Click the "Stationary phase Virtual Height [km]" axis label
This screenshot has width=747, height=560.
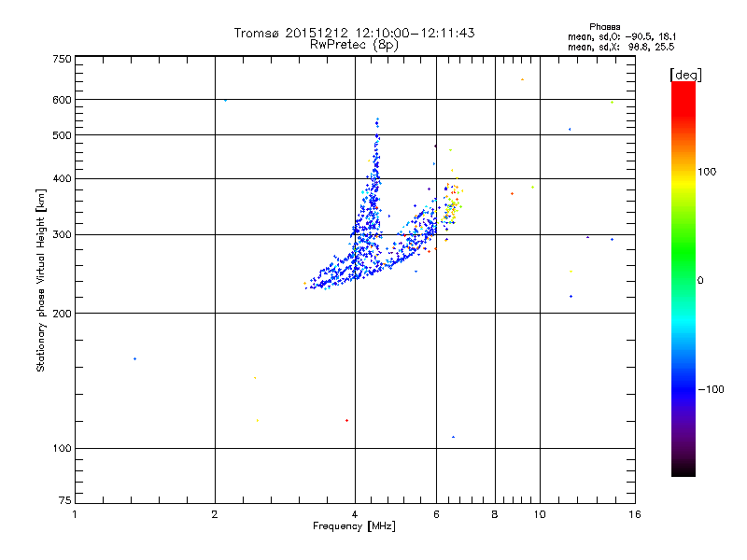[41, 280]
